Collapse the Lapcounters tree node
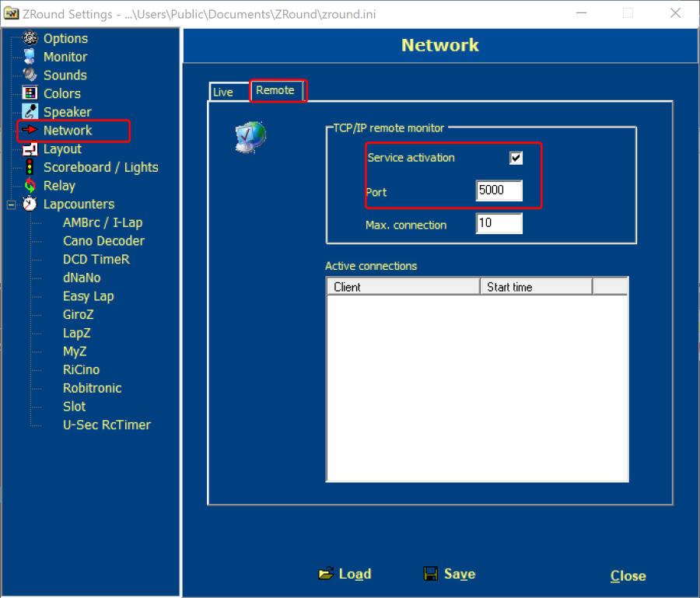 (x=11, y=205)
